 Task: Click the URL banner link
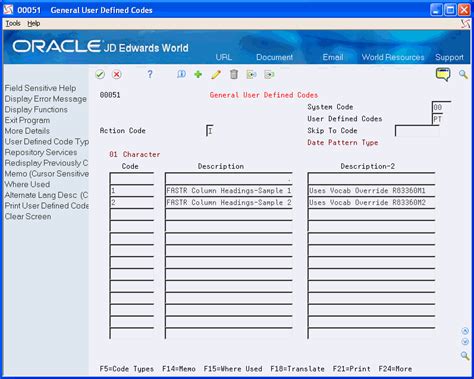click(x=223, y=57)
